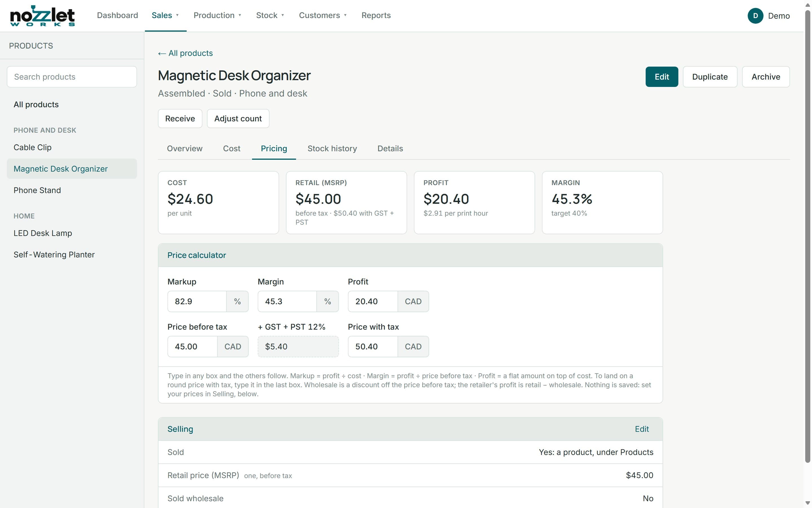
Task: Click the Duplicate button
Action: coord(710,76)
